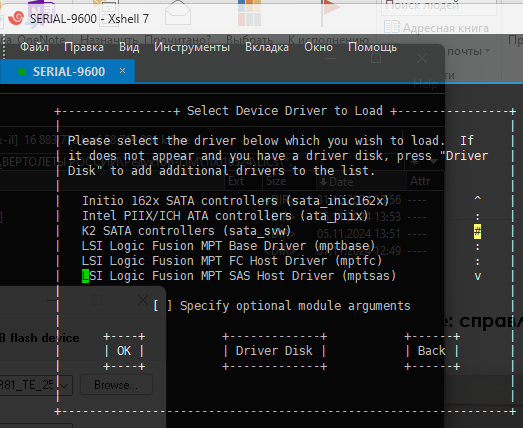Screen dimensions: 523x428
Task: Select LSI Logic Fusion MPT SAS Host Driver
Action: (x=239, y=276)
